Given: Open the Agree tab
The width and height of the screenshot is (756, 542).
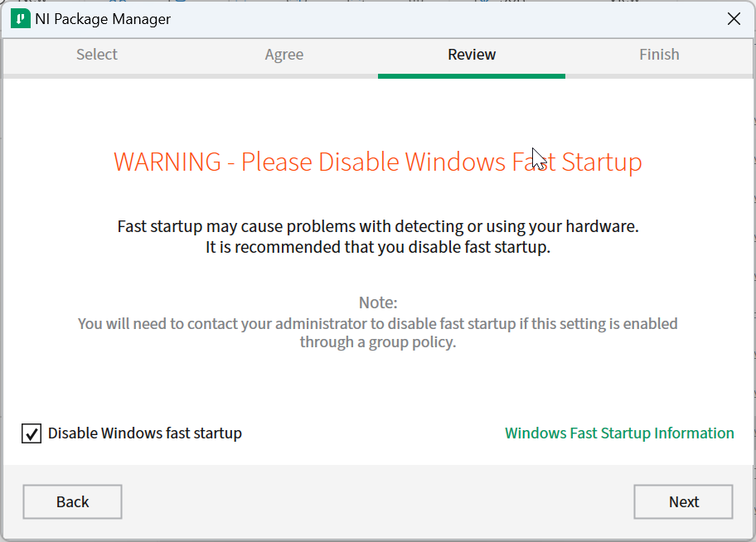Looking at the screenshot, I should pyautogui.click(x=283, y=55).
